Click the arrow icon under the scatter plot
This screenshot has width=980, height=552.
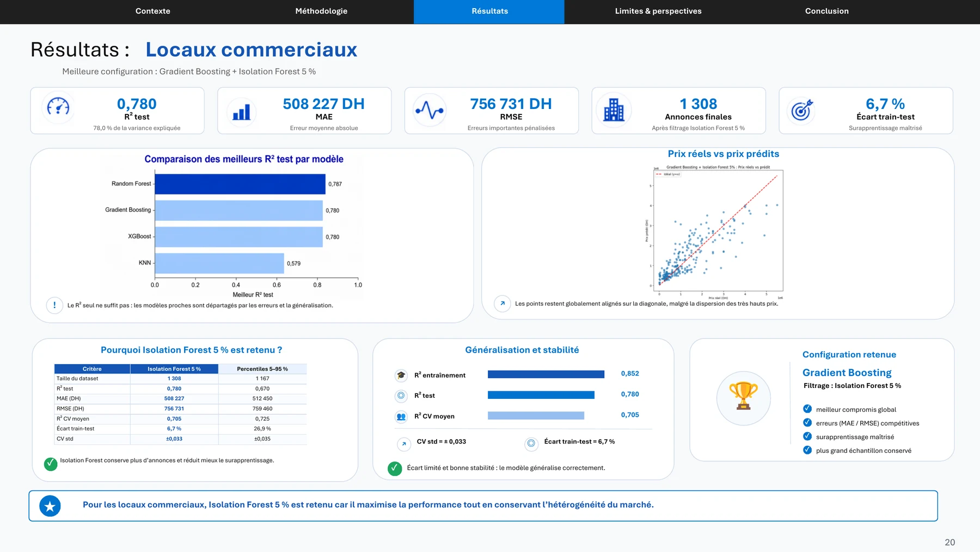click(502, 303)
